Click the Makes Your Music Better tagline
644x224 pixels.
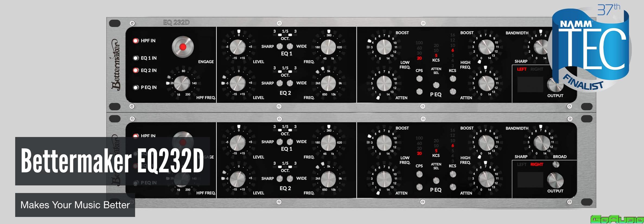click(75, 205)
